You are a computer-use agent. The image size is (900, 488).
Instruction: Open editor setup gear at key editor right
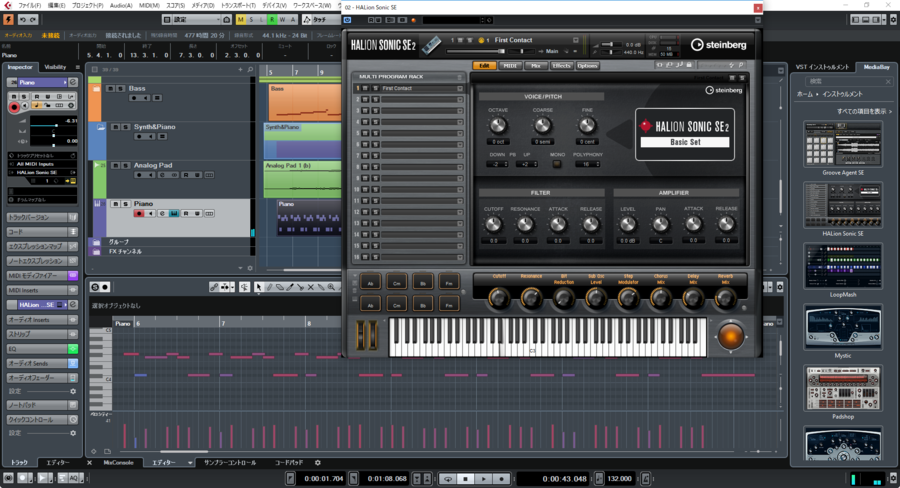(x=780, y=287)
